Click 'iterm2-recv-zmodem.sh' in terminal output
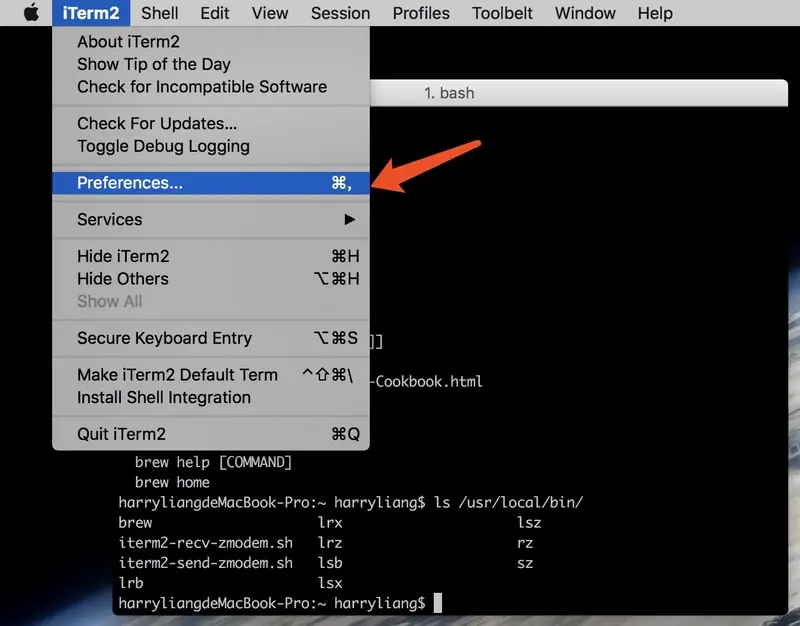Image resolution: width=800 pixels, height=626 pixels. point(206,542)
